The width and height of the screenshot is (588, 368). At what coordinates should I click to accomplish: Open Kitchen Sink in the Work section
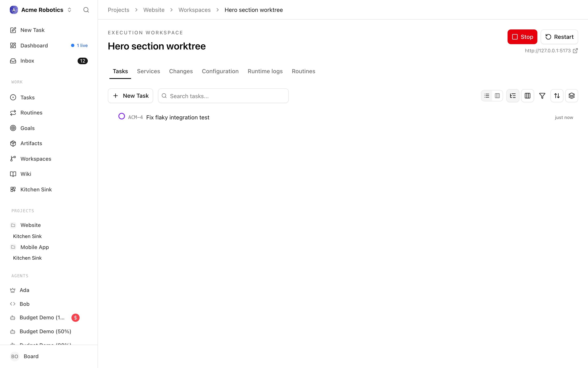coord(49,189)
